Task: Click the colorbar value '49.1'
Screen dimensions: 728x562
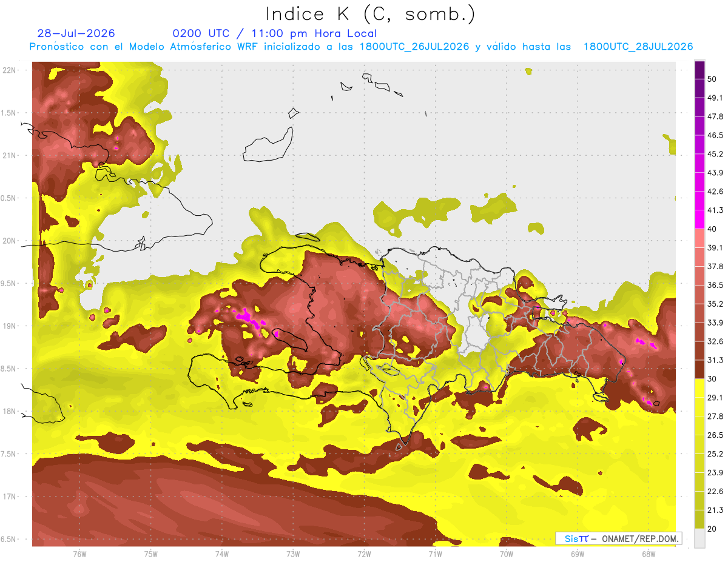Action: tap(715, 98)
